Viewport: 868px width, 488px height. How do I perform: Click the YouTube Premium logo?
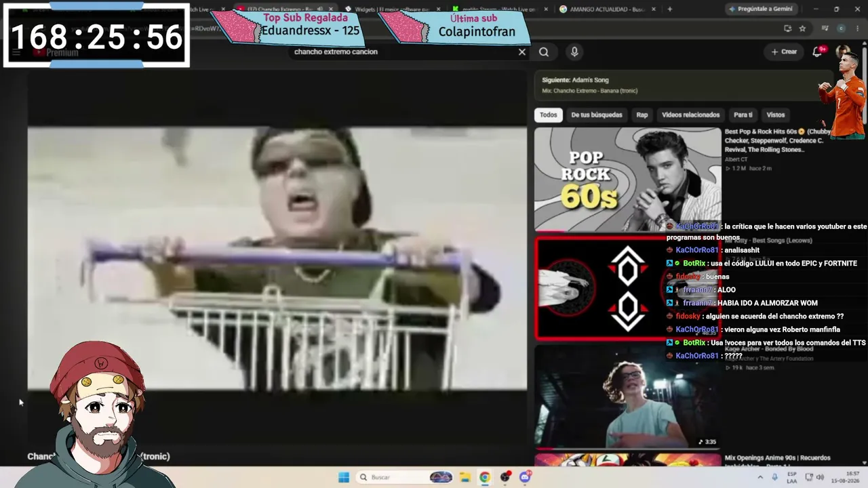[56, 52]
